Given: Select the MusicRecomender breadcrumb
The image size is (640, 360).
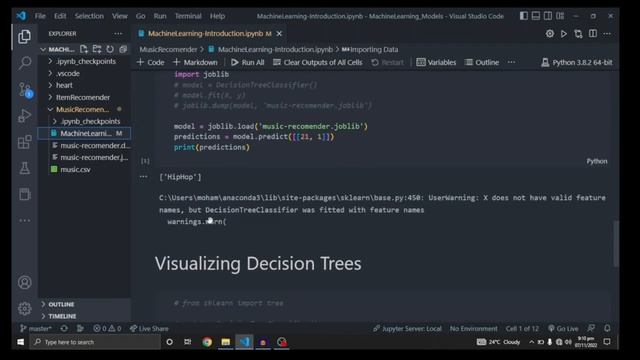Looking at the screenshot, I should [168, 49].
